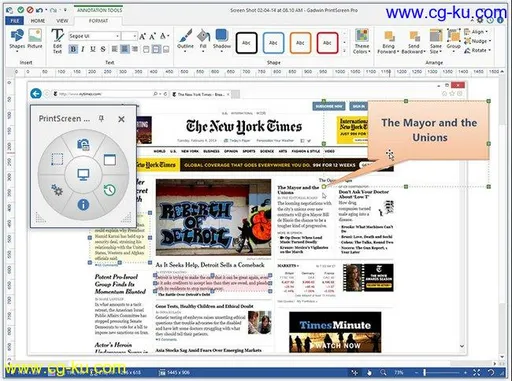
Task: Toggle align text left
Action: [x=114, y=49]
